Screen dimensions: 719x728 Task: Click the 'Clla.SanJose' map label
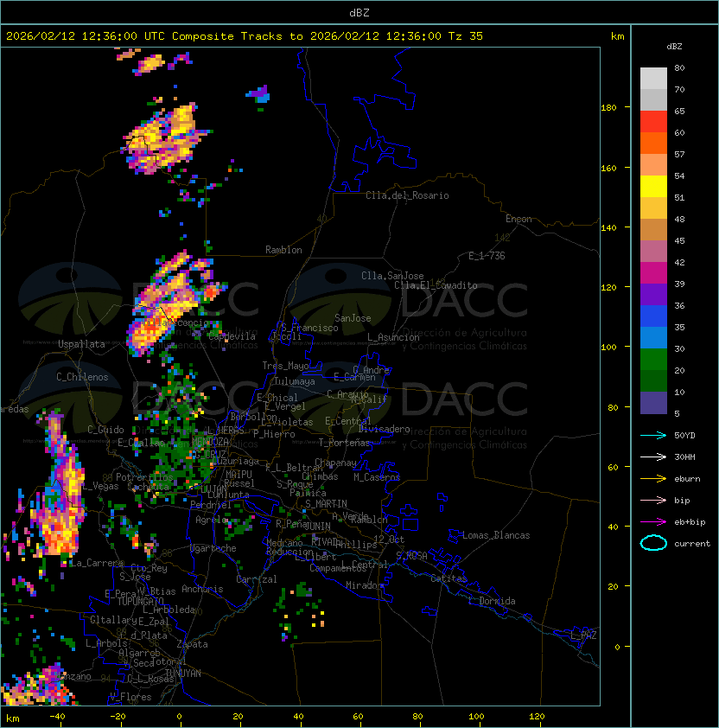(392, 276)
